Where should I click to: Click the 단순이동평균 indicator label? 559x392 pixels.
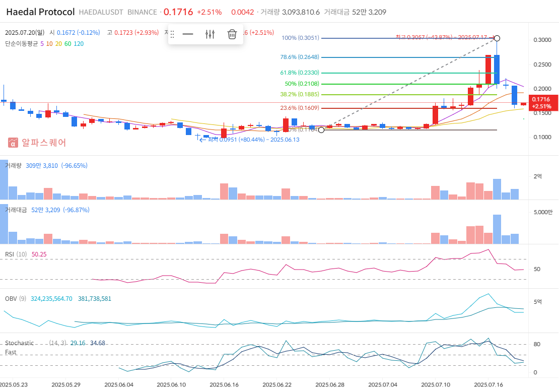click(21, 44)
